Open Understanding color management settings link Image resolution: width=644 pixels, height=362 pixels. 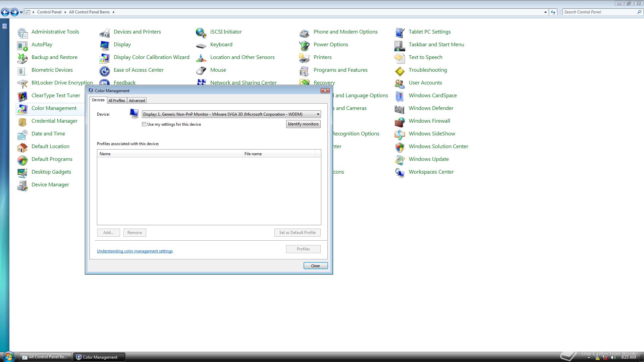click(135, 251)
